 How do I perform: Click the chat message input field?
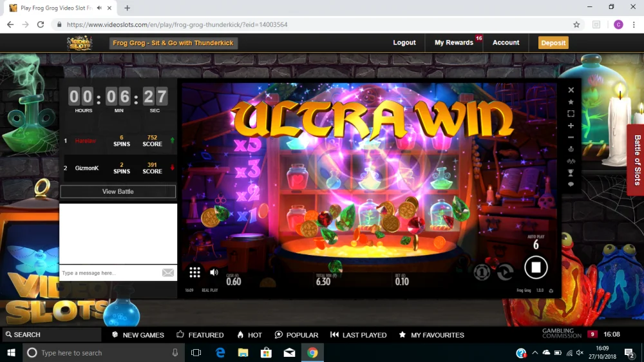pyautogui.click(x=110, y=273)
